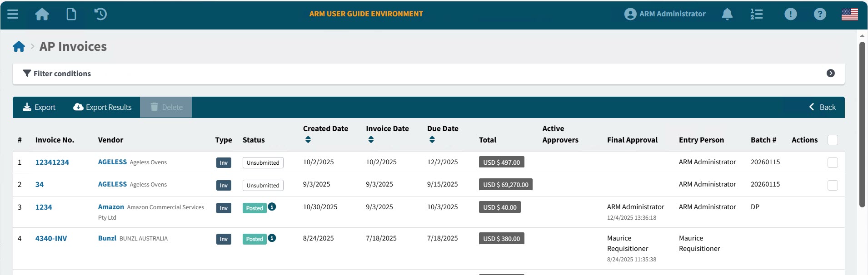The height and width of the screenshot is (275, 868).
Task: Click info icon beside invoice 1234 Posted status
Action: coord(272,207)
